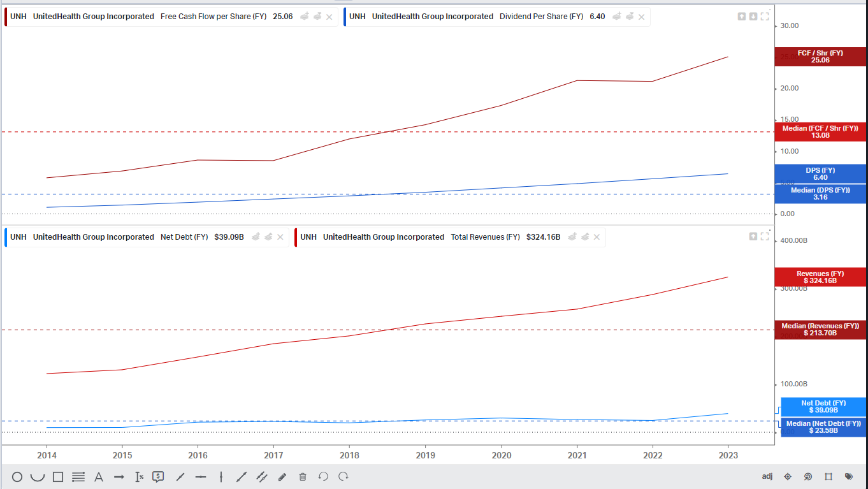The height and width of the screenshot is (489, 868).
Task: Click second stack icon on Dividend Per Share legend
Action: [x=630, y=17]
